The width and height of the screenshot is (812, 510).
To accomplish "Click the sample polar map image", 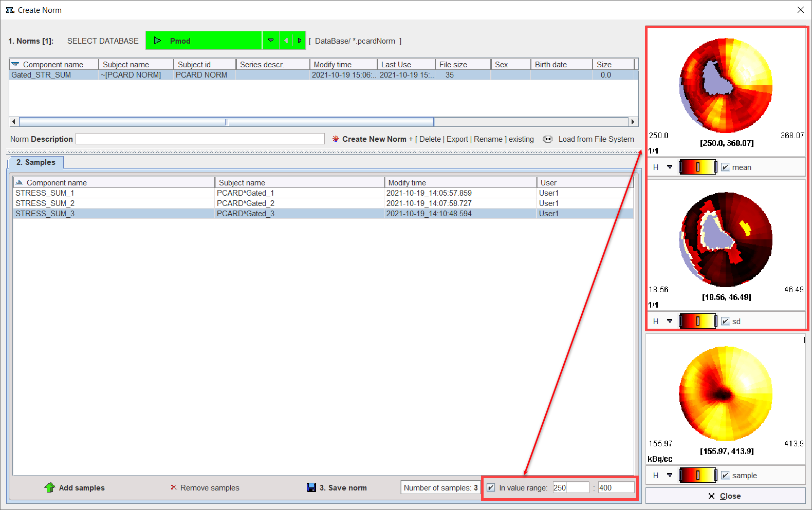I will coord(726,393).
